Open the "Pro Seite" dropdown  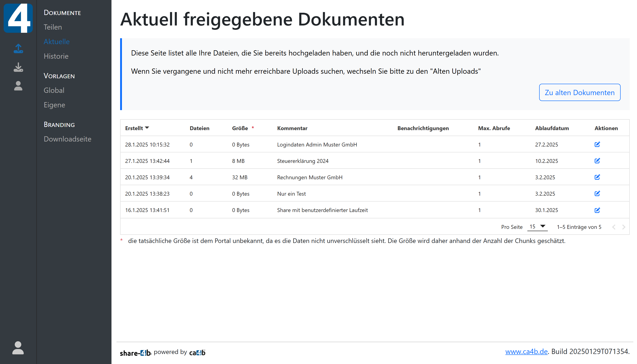coord(537,227)
